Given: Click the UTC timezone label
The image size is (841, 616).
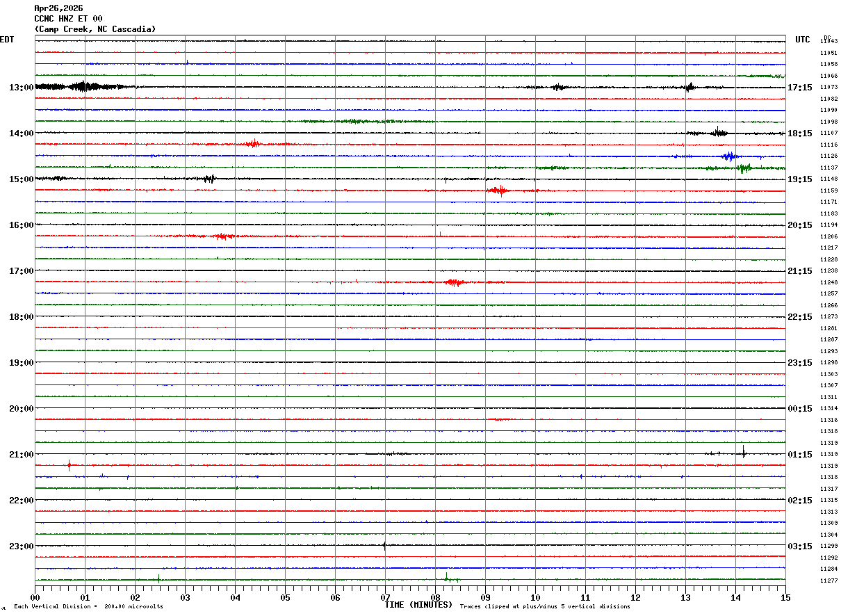Looking at the screenshot, I should pyautogui.click(x=803, y=40).
